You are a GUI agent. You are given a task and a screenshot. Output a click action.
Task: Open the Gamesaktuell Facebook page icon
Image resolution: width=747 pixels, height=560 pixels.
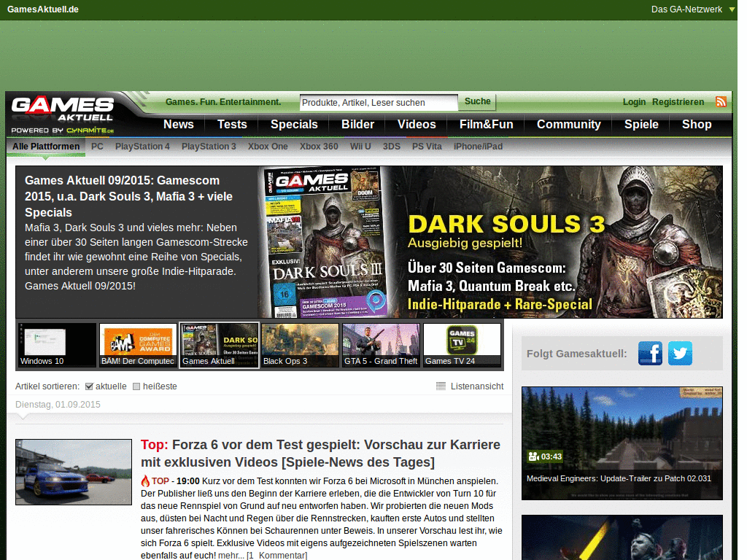650,354
